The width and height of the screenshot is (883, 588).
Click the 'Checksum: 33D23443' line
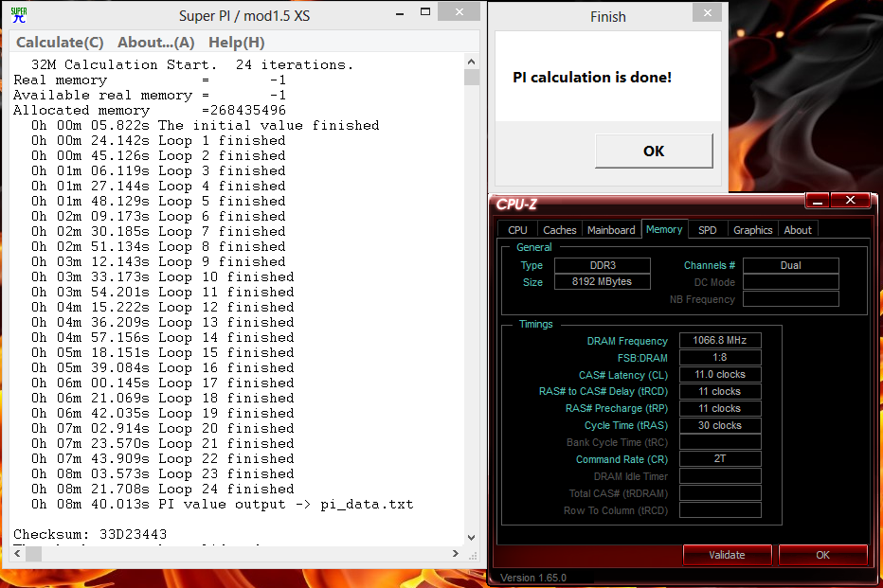coord(90,534)
